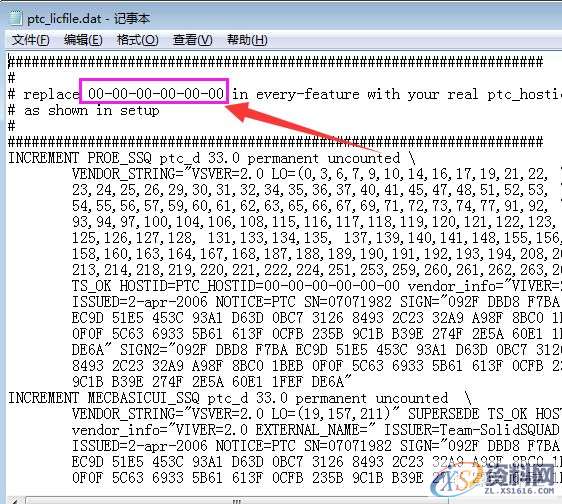Click line starting '54,55,56,57,59,60'
The image size is (562, 504).
(x=310, y=206)
